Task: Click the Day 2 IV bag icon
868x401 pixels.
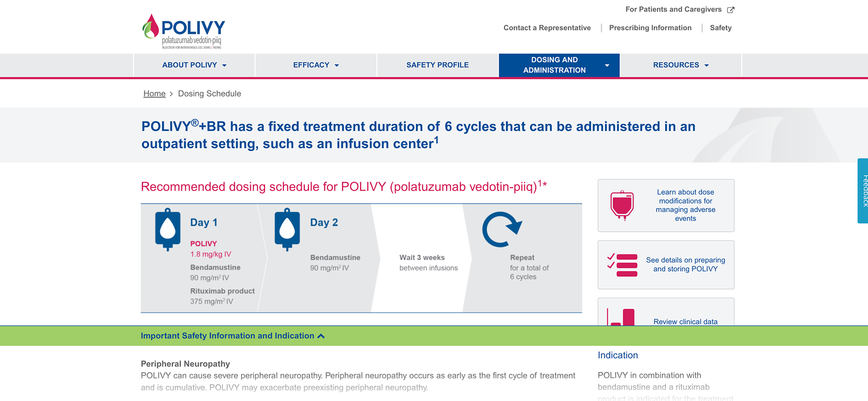Action: [x=287, y=229]
